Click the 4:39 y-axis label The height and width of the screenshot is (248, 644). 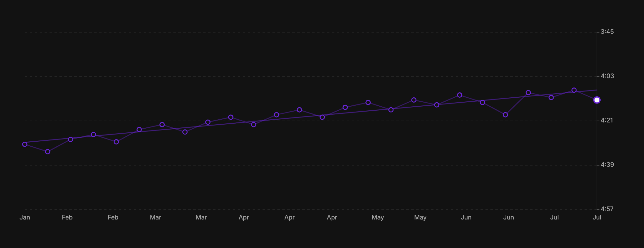point(607,165)
